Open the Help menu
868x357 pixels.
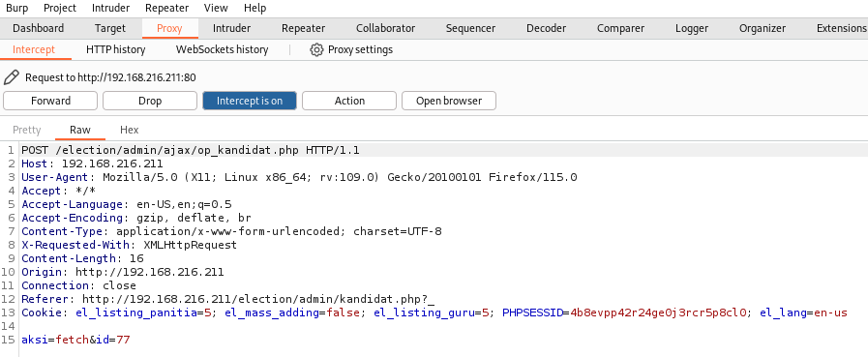tap(254, 8)
